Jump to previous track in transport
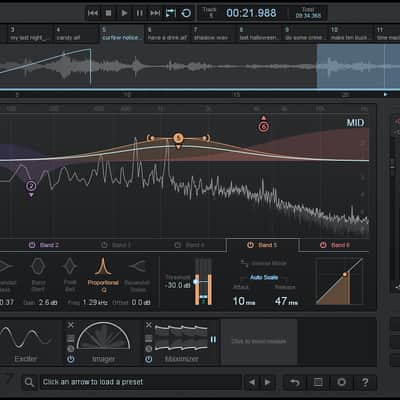The height and width of the screenshot is (400, 400). click(x=93, y=13)
